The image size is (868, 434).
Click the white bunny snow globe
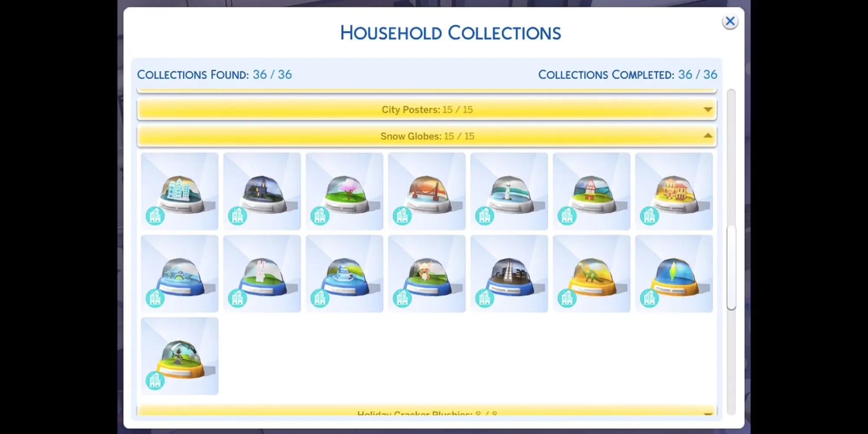click(x=262, y=273)
